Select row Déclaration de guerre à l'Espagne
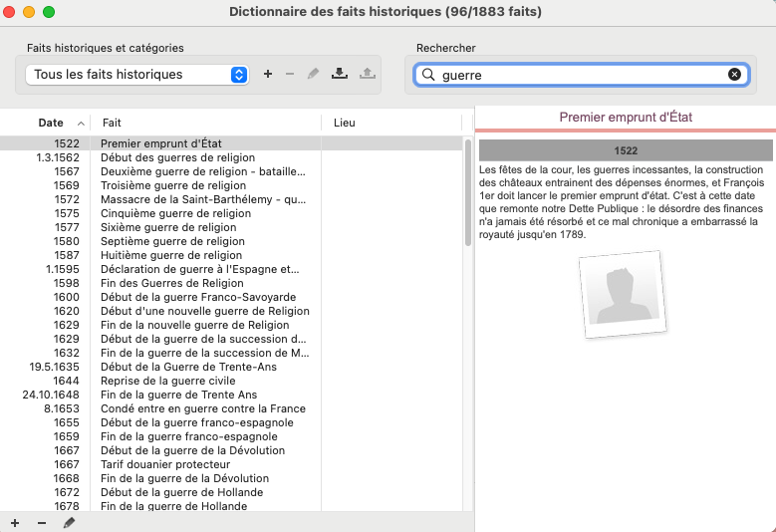776x532 pixels. pyautogui.click(x=231, y=269)
